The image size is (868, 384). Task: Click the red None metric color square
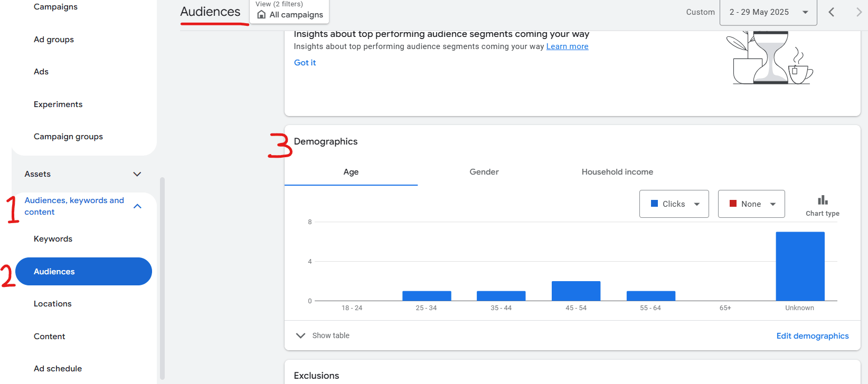tap(733, 204)
